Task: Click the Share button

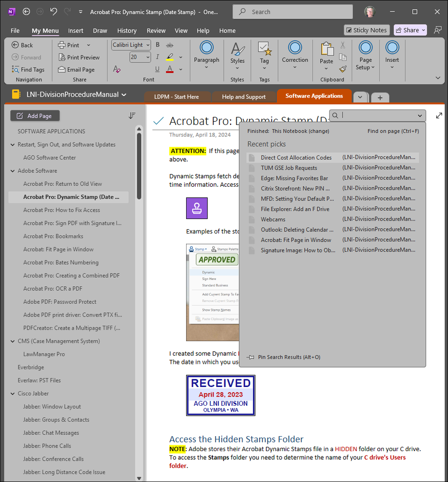Action: [x=410, y=30]
